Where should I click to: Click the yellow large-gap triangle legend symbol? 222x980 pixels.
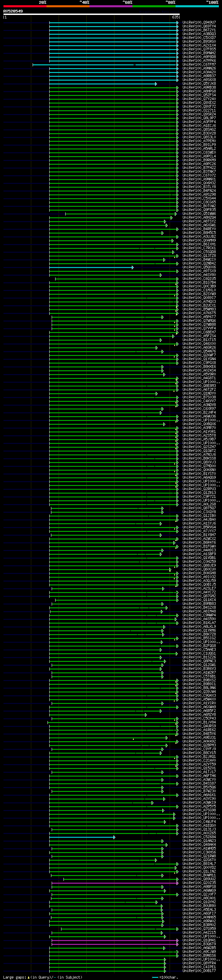[x=29, y=977]
